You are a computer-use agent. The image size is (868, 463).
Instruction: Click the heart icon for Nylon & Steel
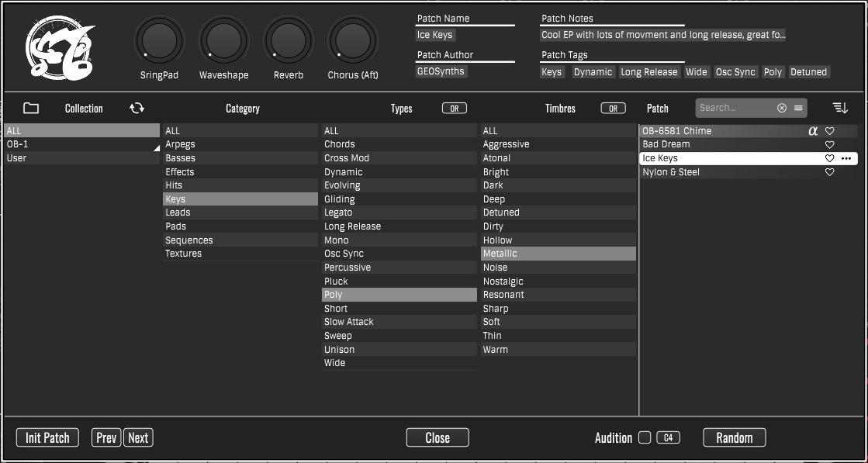pyautogui.click(x=829, y=173)
